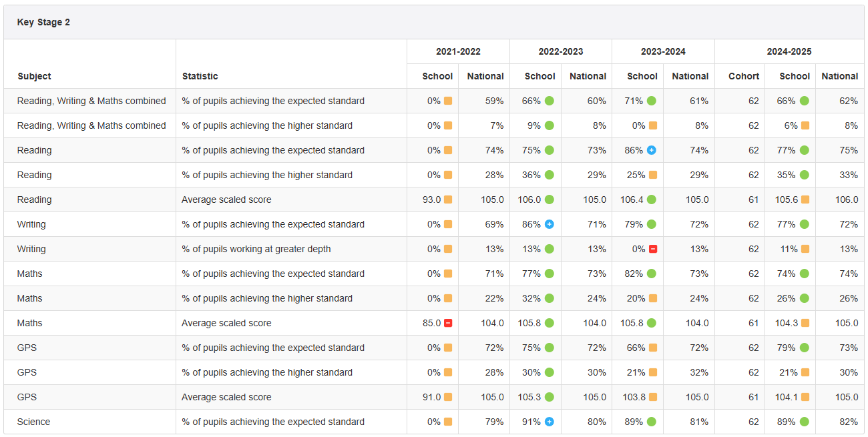This screenshot has width=868, height=437.
Task: Click red minus icon beside Writing 0% in 2023-2024
Action: click(653, 250)
